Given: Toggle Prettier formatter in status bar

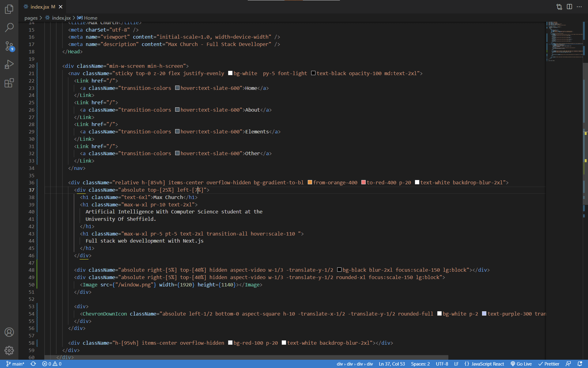Looking at the screenshot, I should tap(549, 364).
